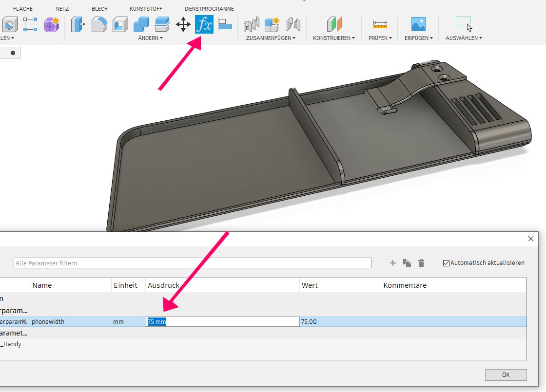Expand the ÄNDERN dropdown menu

150,38
